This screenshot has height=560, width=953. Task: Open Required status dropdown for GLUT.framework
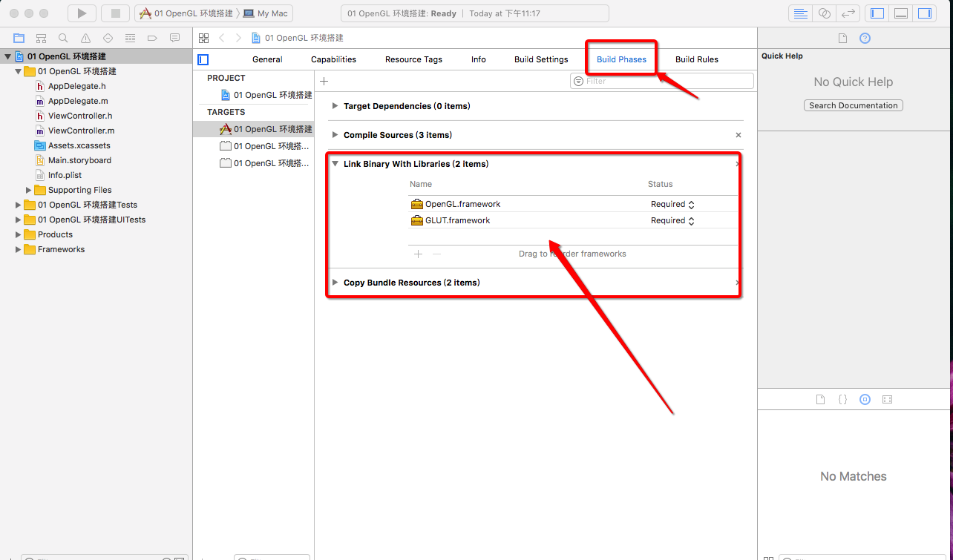(672, 220)
